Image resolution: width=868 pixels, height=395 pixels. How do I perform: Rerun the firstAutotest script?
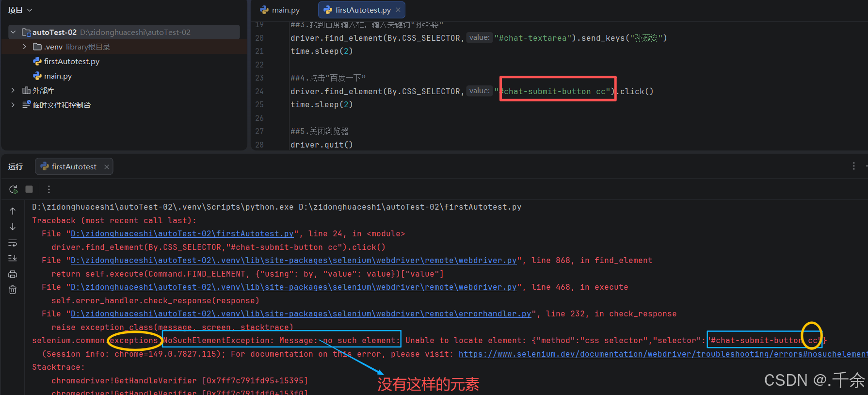(14, 189)
